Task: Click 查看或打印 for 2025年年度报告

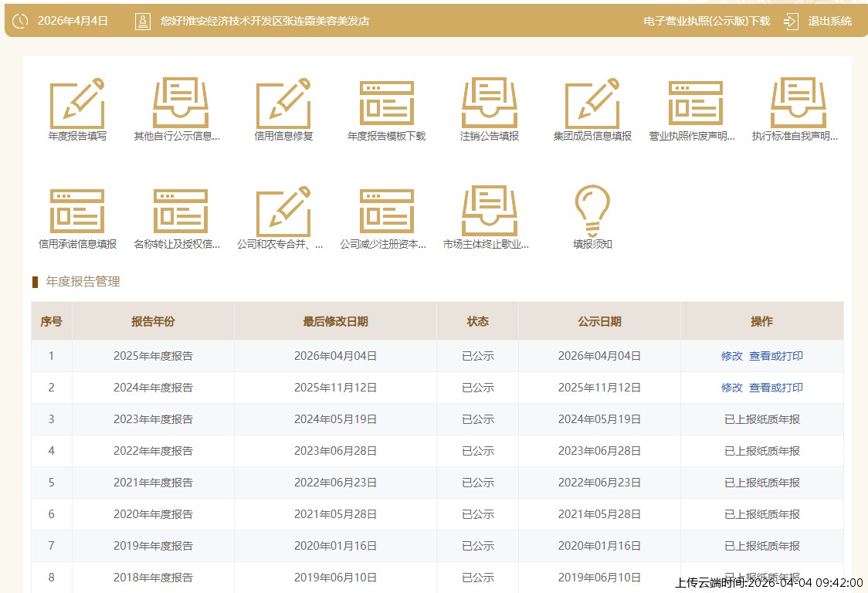Action: 775,356
